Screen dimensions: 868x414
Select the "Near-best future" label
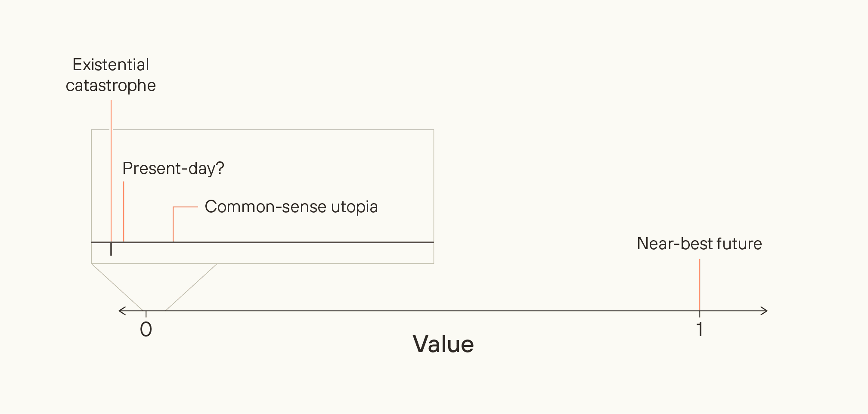tap(699, 244)
